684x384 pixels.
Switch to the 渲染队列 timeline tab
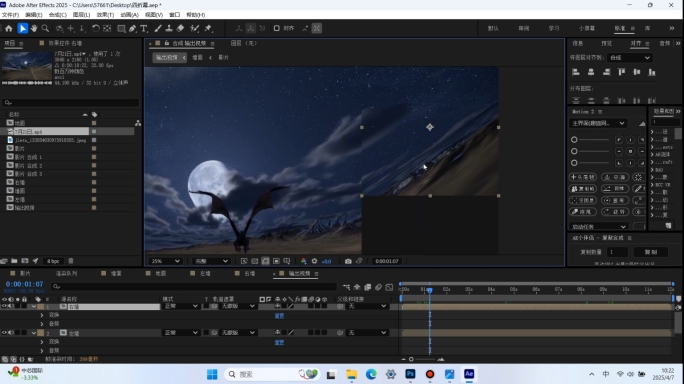click(66, 274)
